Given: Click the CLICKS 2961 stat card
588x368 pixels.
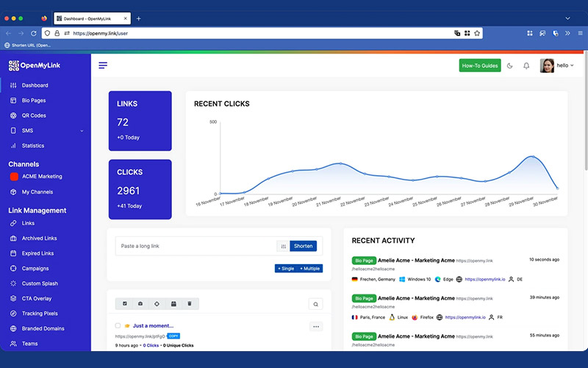Looking at the screenshot, I should (140, 189).
